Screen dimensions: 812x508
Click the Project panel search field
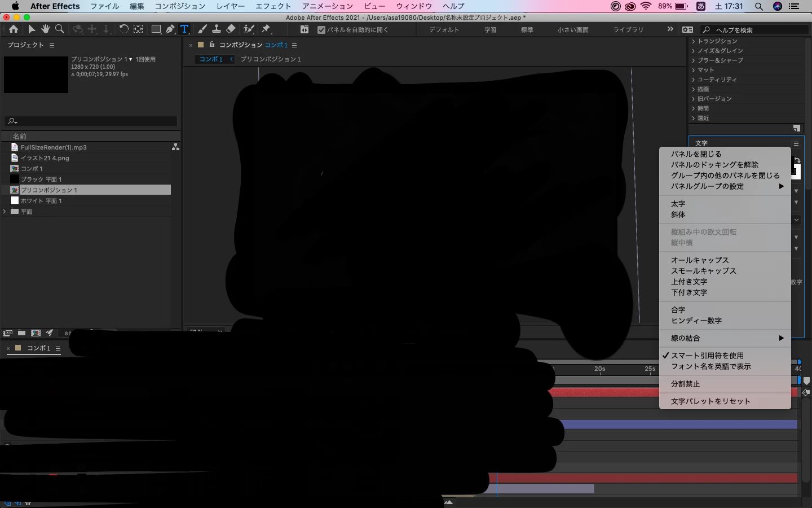(91, 121)
